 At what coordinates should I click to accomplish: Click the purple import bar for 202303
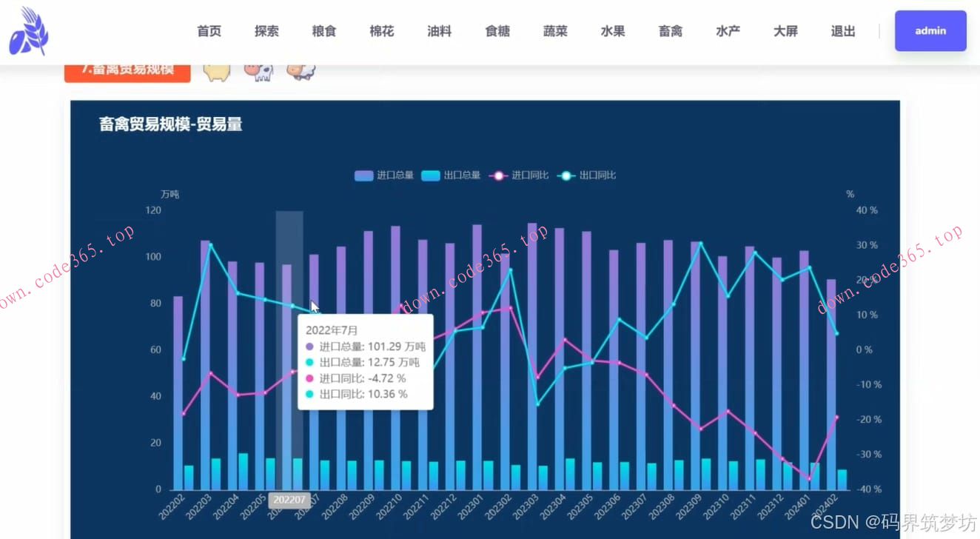(532, 356)
